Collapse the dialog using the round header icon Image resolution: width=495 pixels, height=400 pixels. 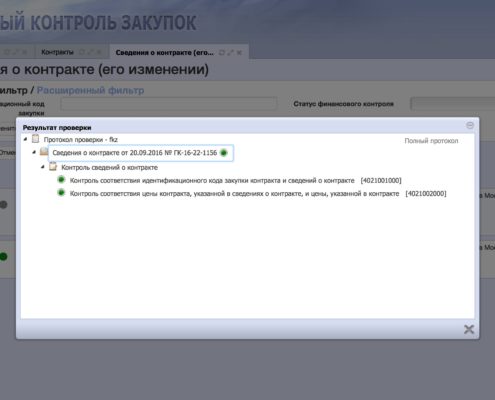tap(470, 125)
